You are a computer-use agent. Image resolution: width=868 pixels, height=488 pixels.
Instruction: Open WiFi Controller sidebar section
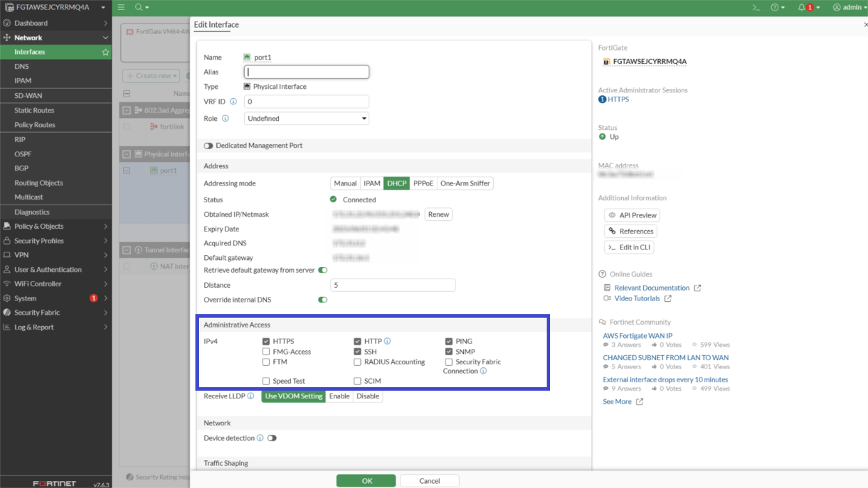(56, 284)
